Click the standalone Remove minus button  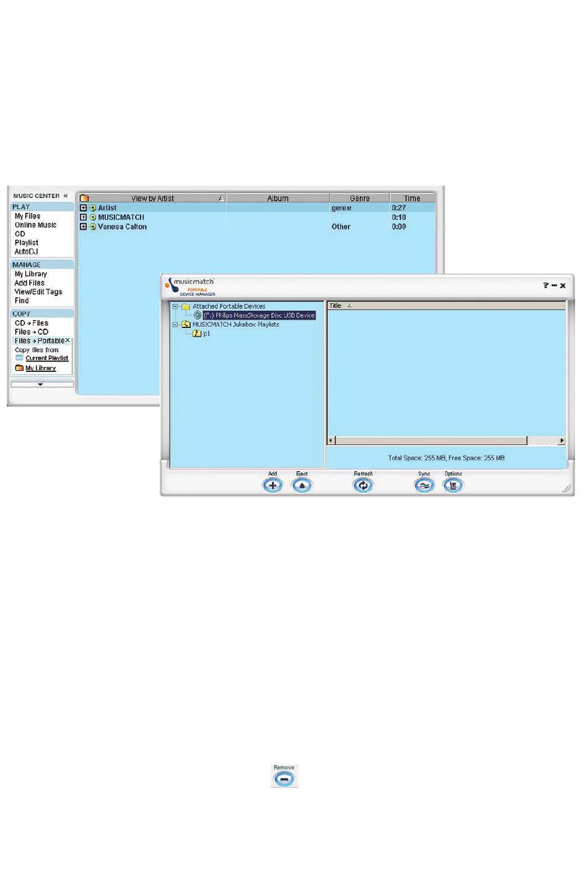pos(284,779)
